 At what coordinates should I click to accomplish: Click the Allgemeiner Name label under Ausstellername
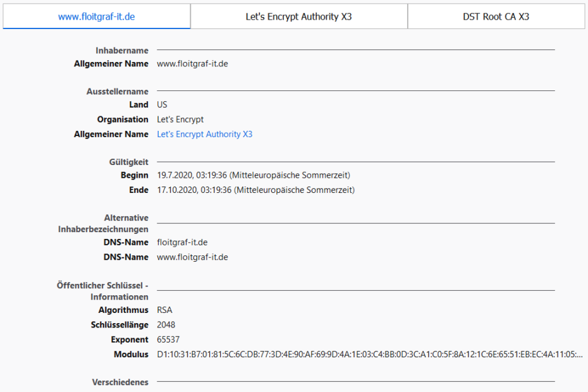click(111, 134)
